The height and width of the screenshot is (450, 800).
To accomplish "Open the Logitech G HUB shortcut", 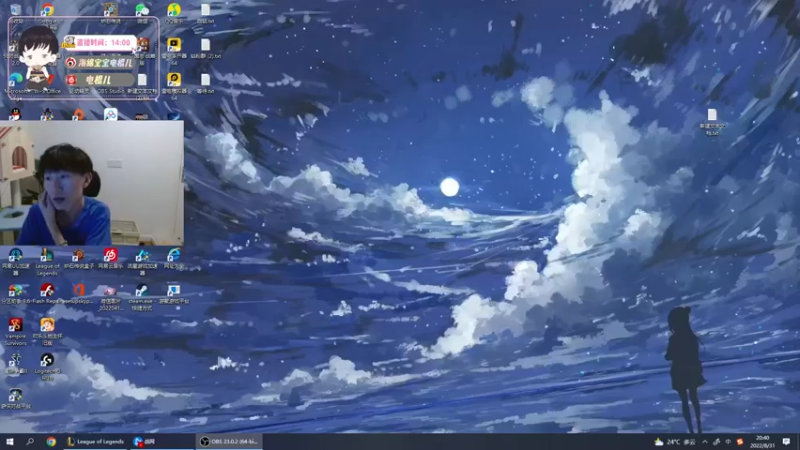I will click(x=47, y=366).
